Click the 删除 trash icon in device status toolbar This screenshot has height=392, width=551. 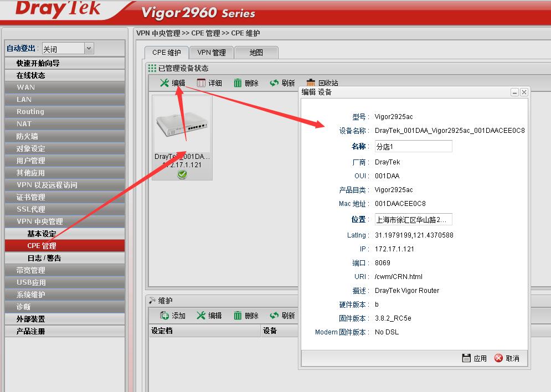click(238, 83)
